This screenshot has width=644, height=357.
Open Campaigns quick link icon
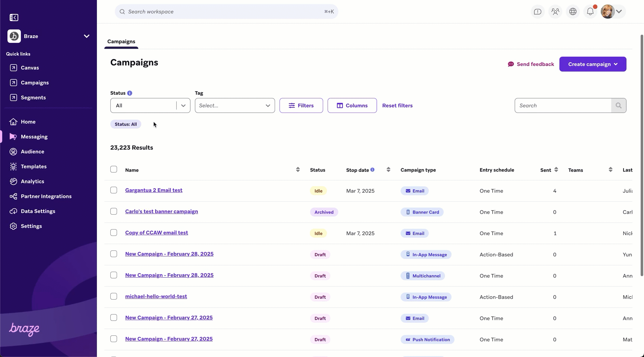[x=13, y=83]
